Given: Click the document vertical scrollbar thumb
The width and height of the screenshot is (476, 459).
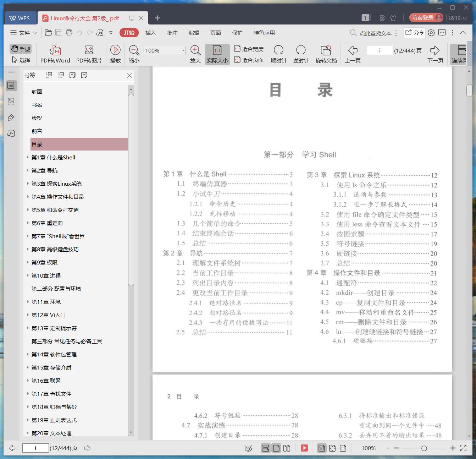Looking at the screenshot, I should (x=469, y=90).
